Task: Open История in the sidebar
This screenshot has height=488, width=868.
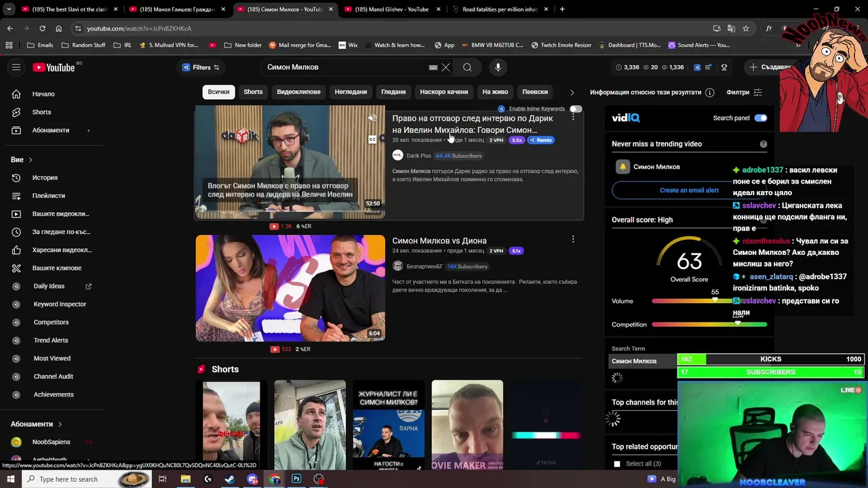Action: [45, 178]
